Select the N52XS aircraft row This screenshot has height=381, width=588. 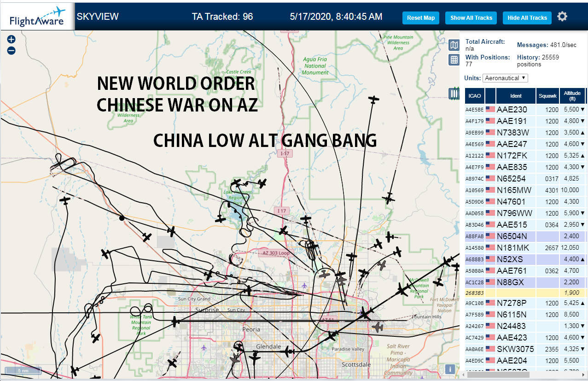tap(525, 259)
